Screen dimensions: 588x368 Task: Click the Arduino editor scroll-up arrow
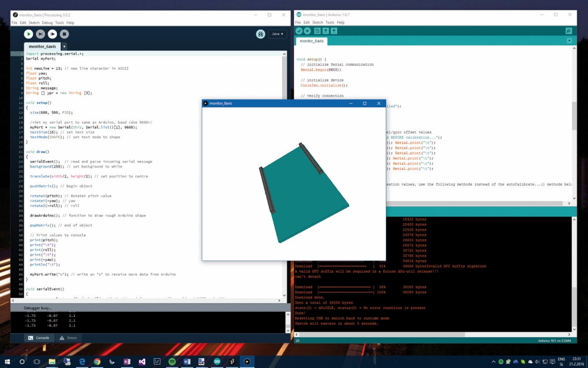[574, 48]
